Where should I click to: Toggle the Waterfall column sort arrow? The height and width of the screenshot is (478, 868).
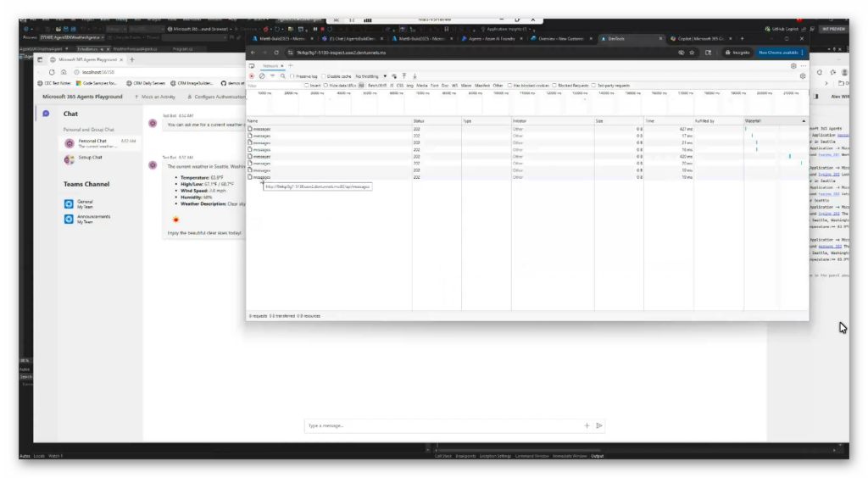pos(804,120)
